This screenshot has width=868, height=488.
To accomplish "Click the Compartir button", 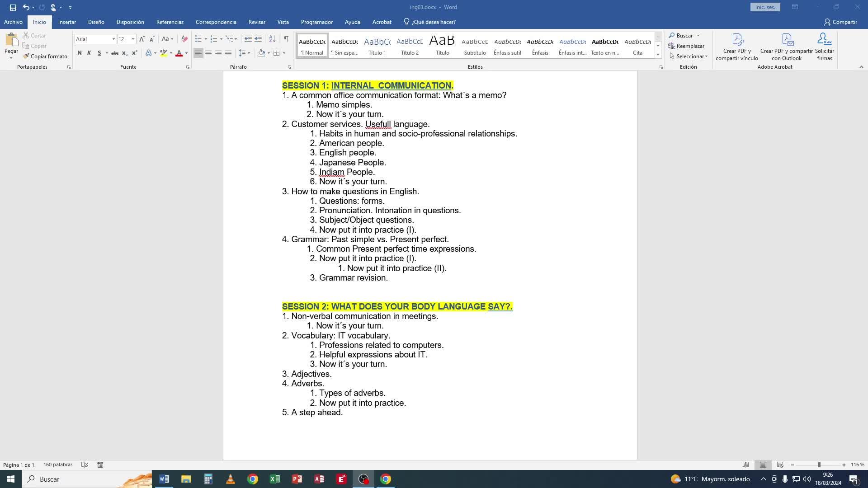I will (840, 22).
